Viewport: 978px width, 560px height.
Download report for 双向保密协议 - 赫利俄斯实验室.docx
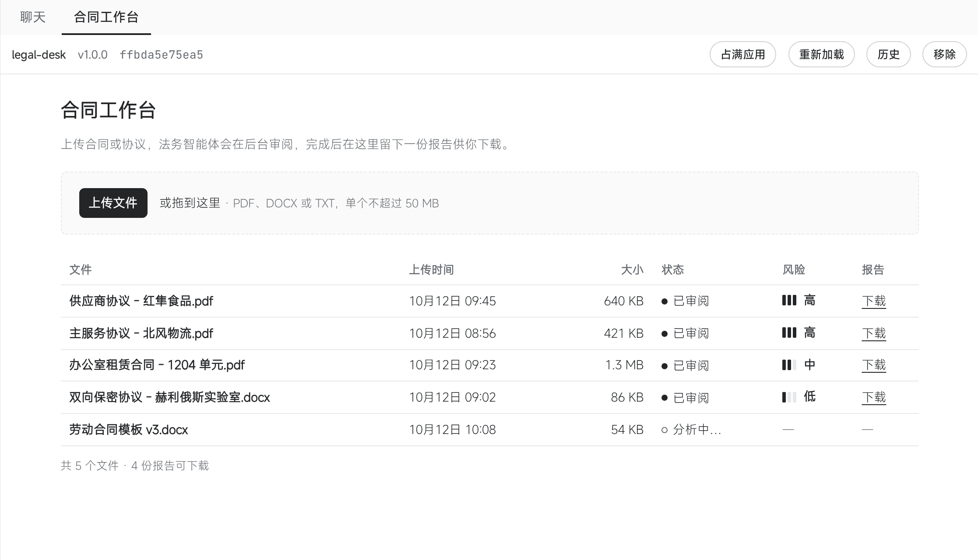[x=873, y=397]
